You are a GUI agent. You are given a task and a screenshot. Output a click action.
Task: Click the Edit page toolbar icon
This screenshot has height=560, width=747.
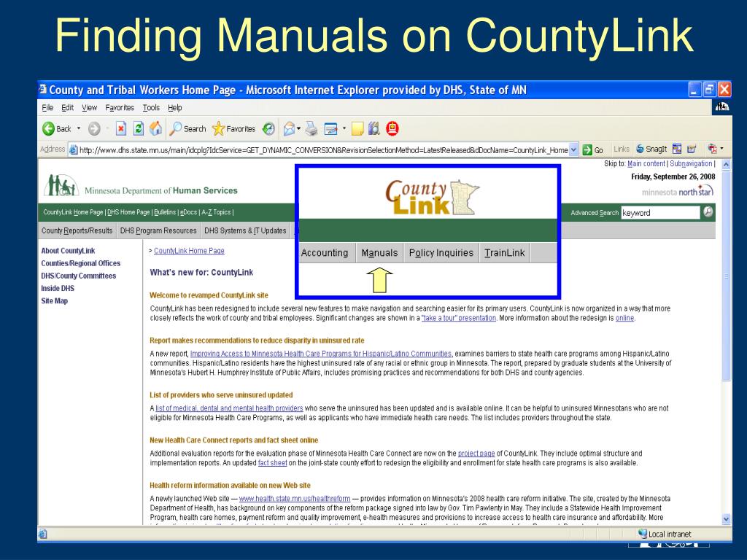click(x=330, y=128)
